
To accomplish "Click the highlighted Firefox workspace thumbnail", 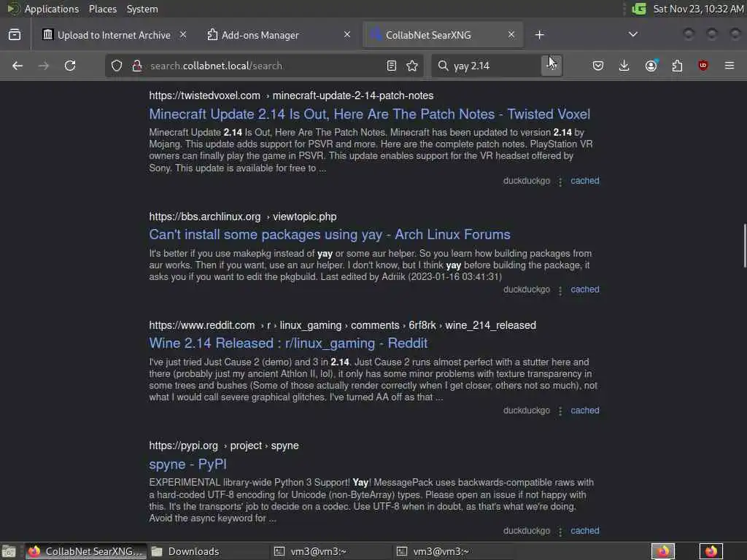I will coord(663,551).
